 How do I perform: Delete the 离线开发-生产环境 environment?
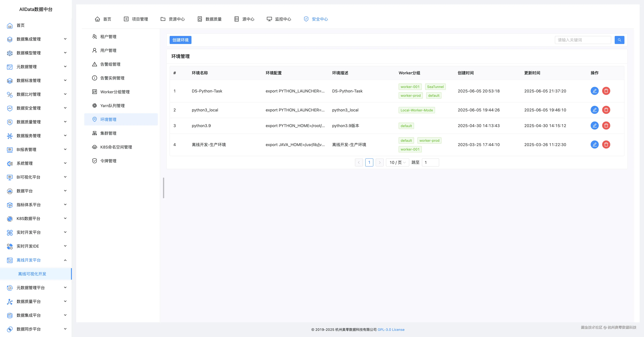click(606, 144)
